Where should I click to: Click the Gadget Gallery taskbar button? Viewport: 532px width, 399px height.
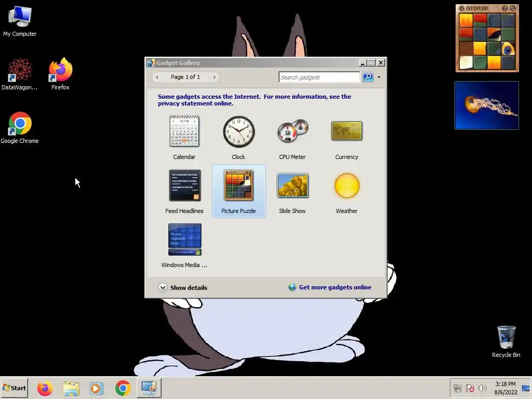point(149,388)
